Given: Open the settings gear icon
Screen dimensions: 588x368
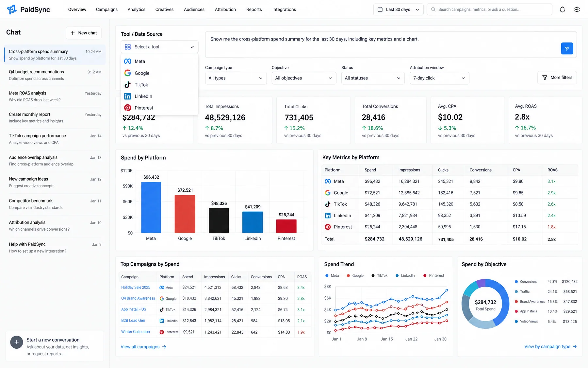Looking at the screenshot, I should 577,9.
